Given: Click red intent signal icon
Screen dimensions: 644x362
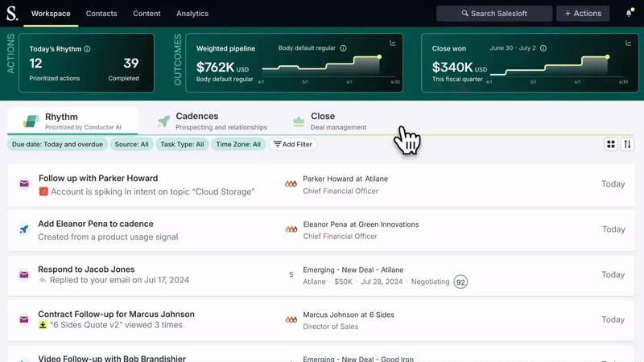Looking at the screenshot, I should [x=43, y=191].
